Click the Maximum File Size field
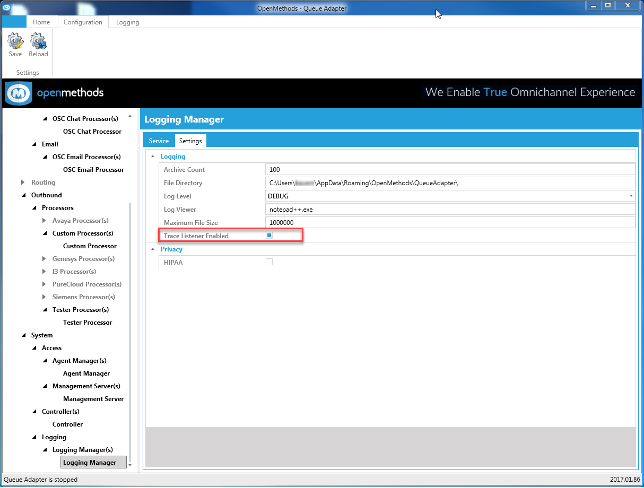This screenshot has height=488, width=644. point(450,223)
